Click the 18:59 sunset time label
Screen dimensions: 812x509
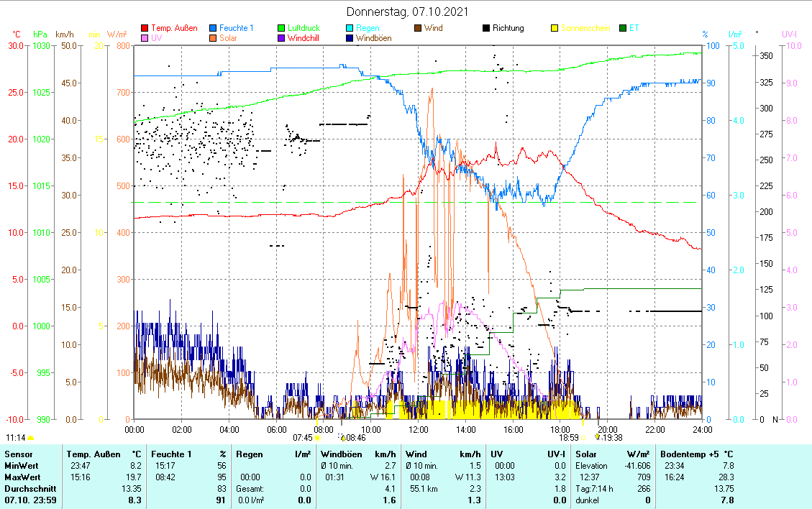click(x=569, y=437)
